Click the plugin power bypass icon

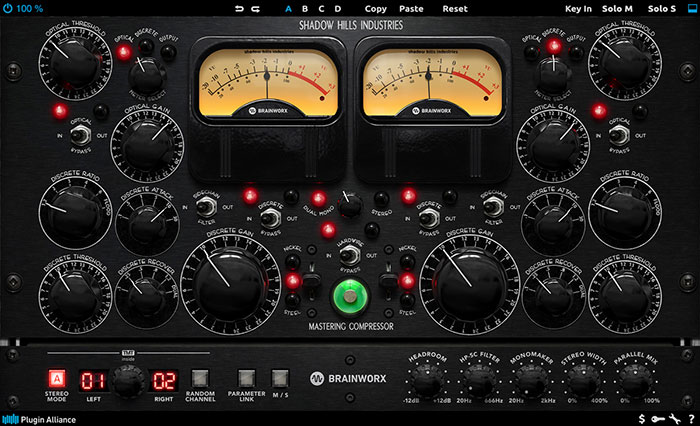[8, 8]
